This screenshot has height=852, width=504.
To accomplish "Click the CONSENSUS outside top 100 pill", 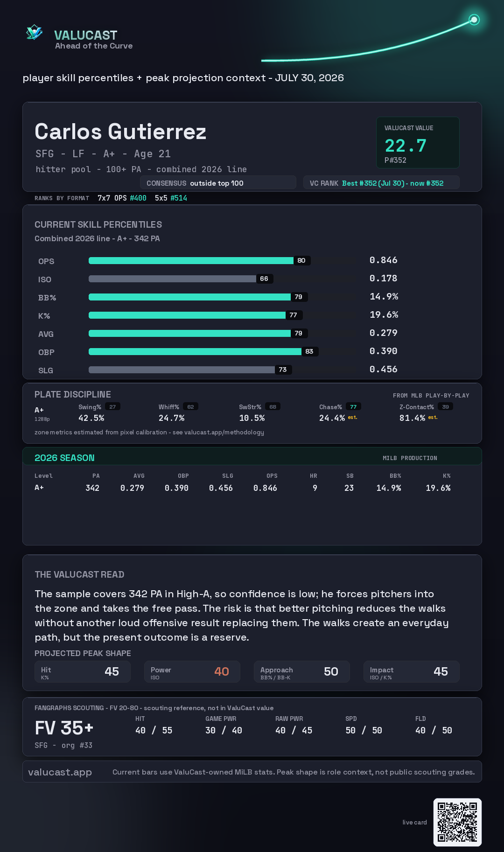I will click(x=218, y=183).
